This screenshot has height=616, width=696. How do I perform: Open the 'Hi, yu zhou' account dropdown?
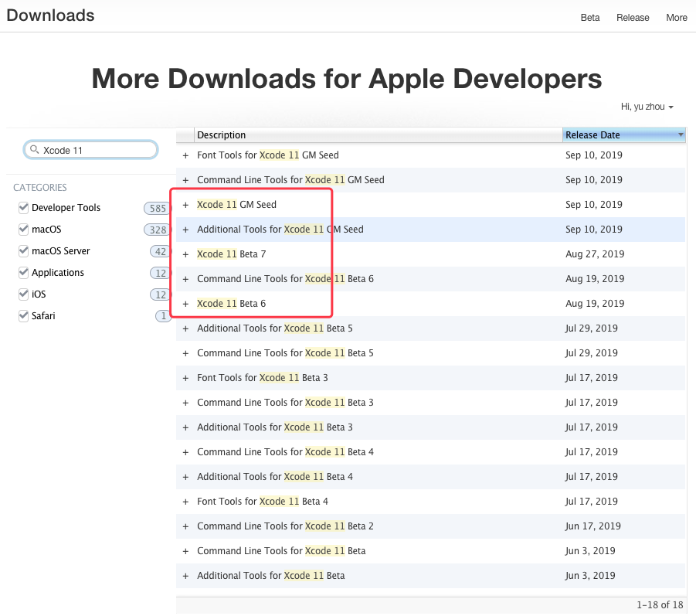(x=647, y=107)
